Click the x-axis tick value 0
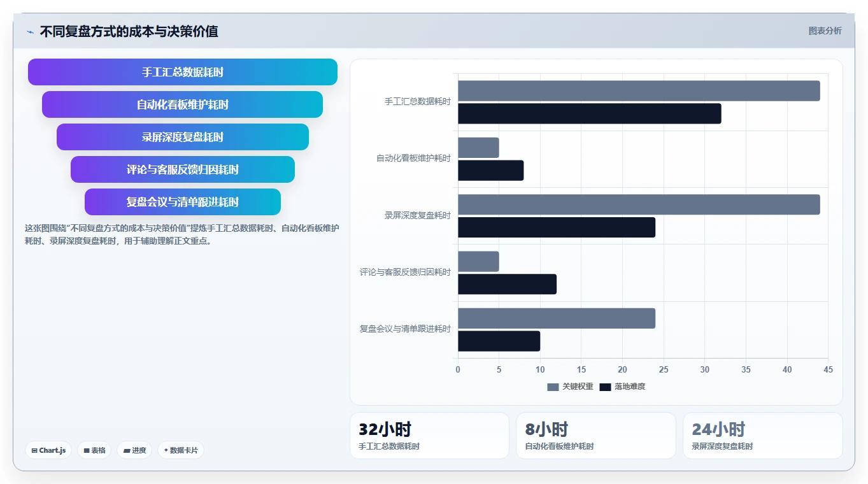This screenshot has height=484, width=868. 458,369
